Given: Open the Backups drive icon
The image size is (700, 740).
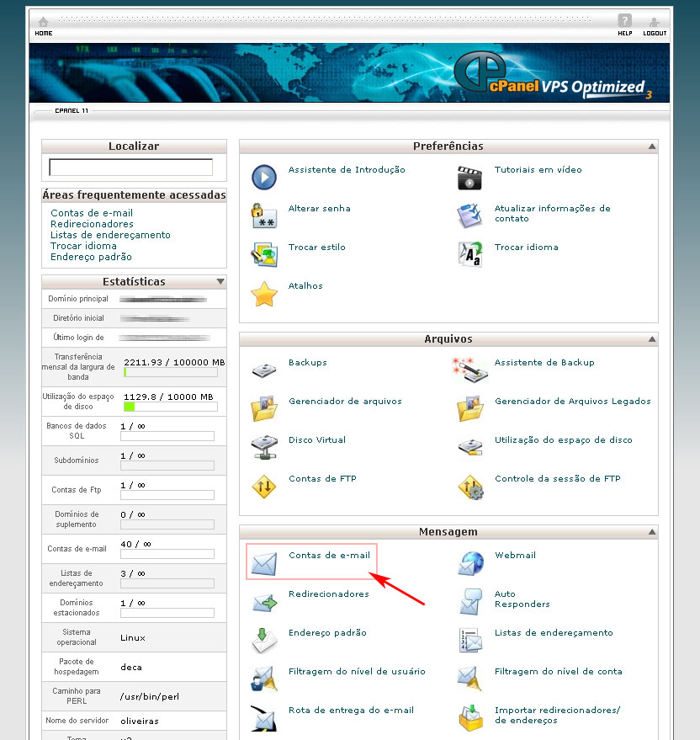Looking at the screenshot, I should click(x=264, y=370).
